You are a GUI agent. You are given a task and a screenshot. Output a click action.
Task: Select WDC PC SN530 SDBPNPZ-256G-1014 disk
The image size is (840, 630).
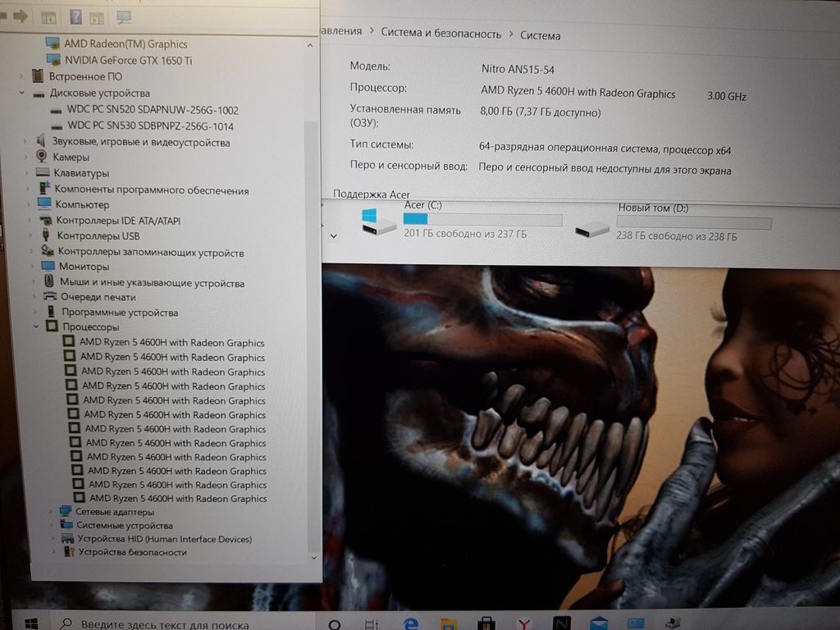(150, 126)
